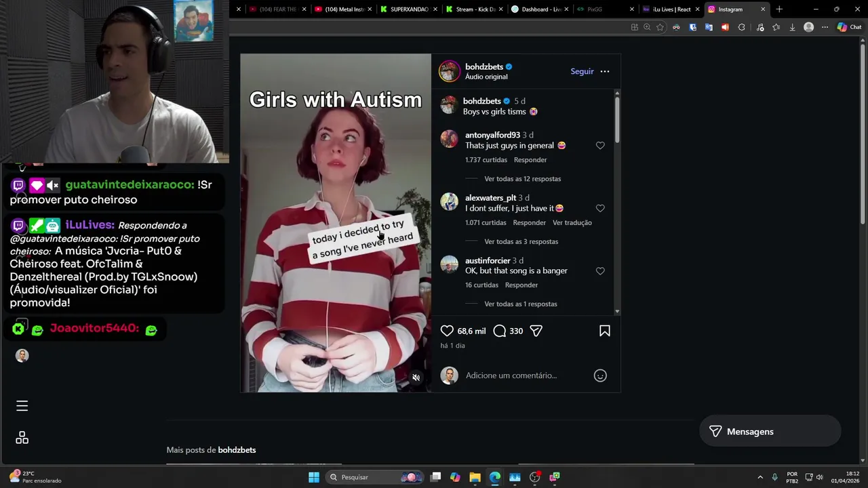Save post using bookmark icon
868x488 pixels.
[x=605, y=331]
